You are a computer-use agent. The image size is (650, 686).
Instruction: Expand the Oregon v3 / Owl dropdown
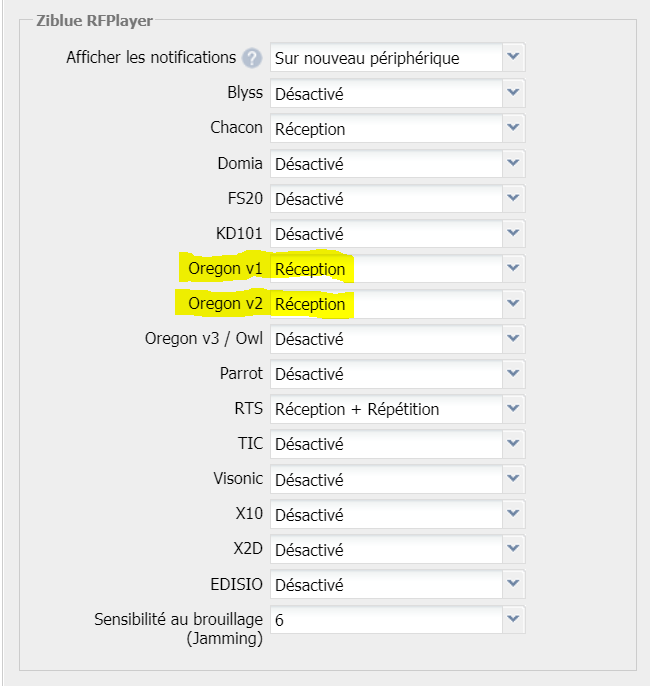tap(513, 338)
